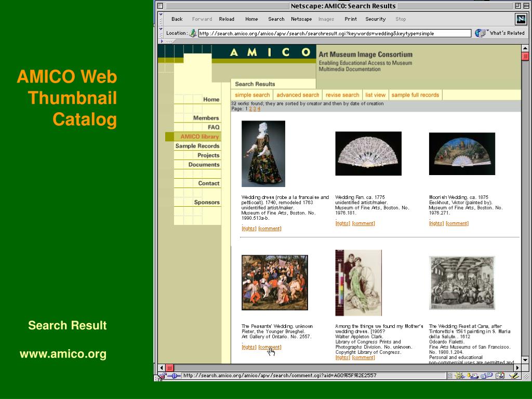The image size is (532, 399).
Task: Click the Print toolbar button
Action: [x=351, y=19]
